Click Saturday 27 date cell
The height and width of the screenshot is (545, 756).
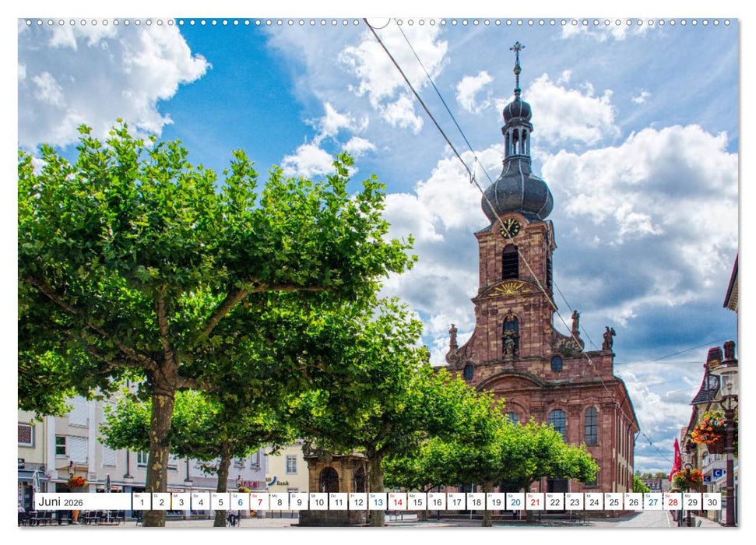pyautogui.click(x=652, y=502)
